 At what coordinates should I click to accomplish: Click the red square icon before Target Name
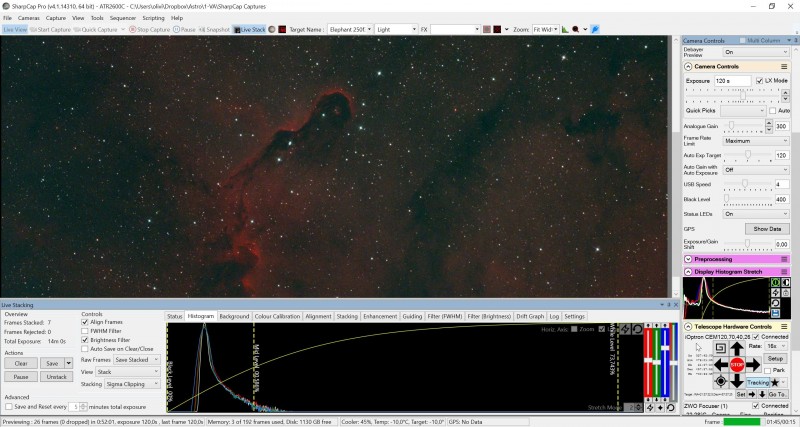pyautogui.click(x=282, y=30)
